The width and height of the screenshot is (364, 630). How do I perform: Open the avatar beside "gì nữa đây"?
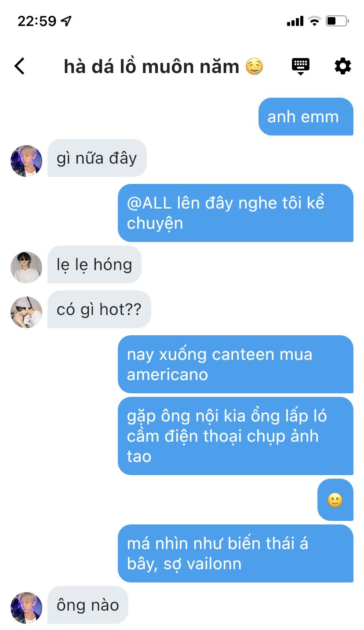26,161
